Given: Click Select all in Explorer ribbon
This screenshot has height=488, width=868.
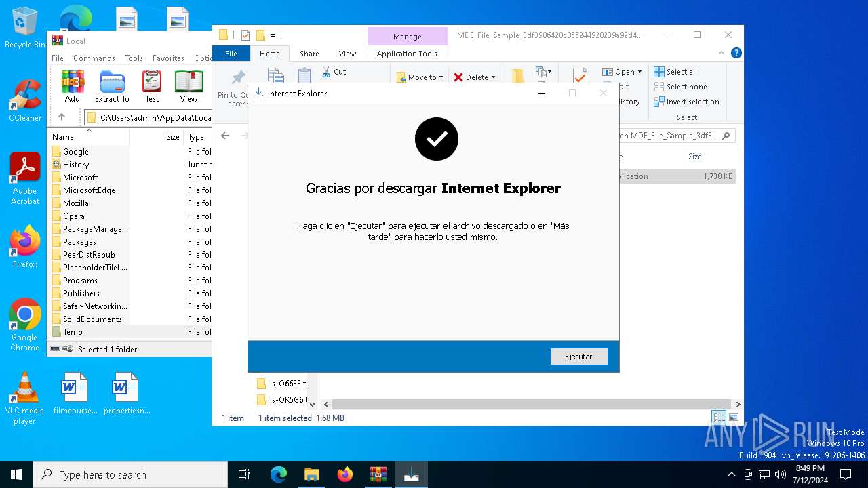Looking at the screenshot, I should coord(675,72).
